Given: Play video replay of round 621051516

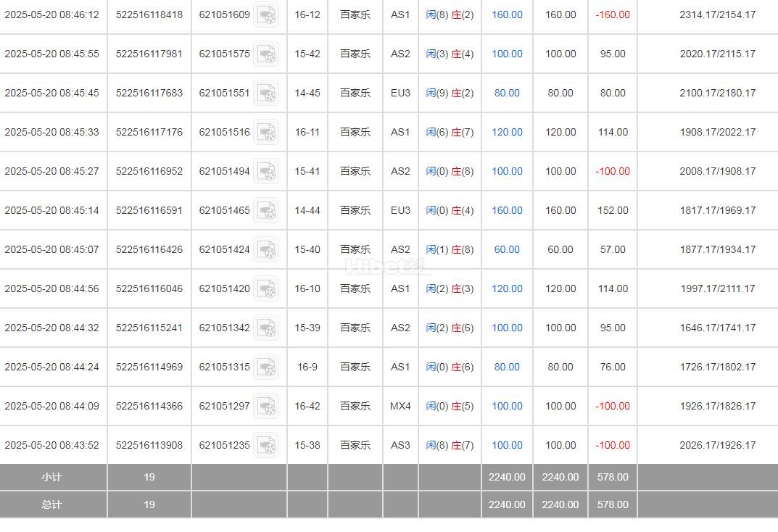Looking at the screenshot, I should 266,132.
